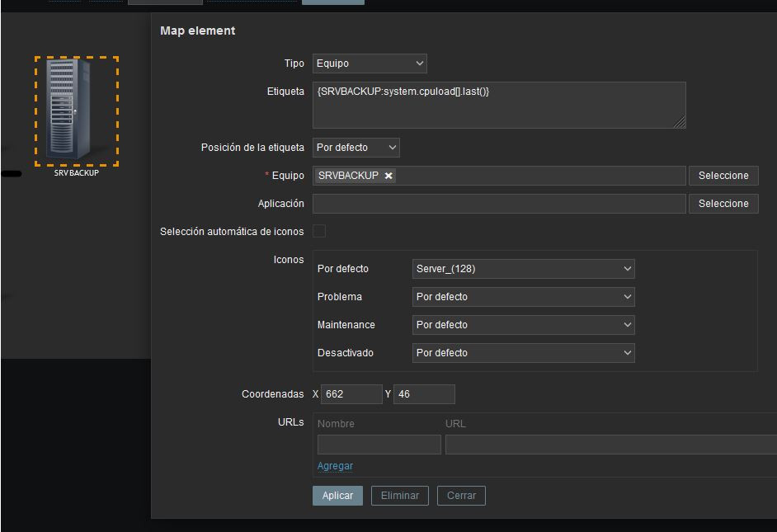Click the URL Nombre input field

(379, 445)
